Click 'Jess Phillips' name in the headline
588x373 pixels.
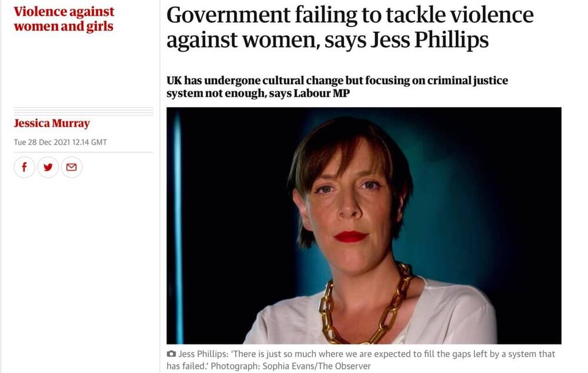pos(430,40)
